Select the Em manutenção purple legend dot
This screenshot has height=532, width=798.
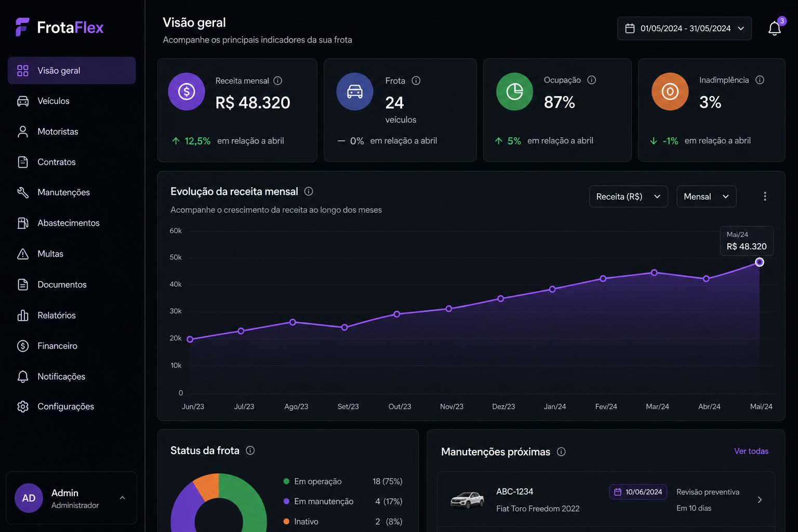[x=286, y=501]
